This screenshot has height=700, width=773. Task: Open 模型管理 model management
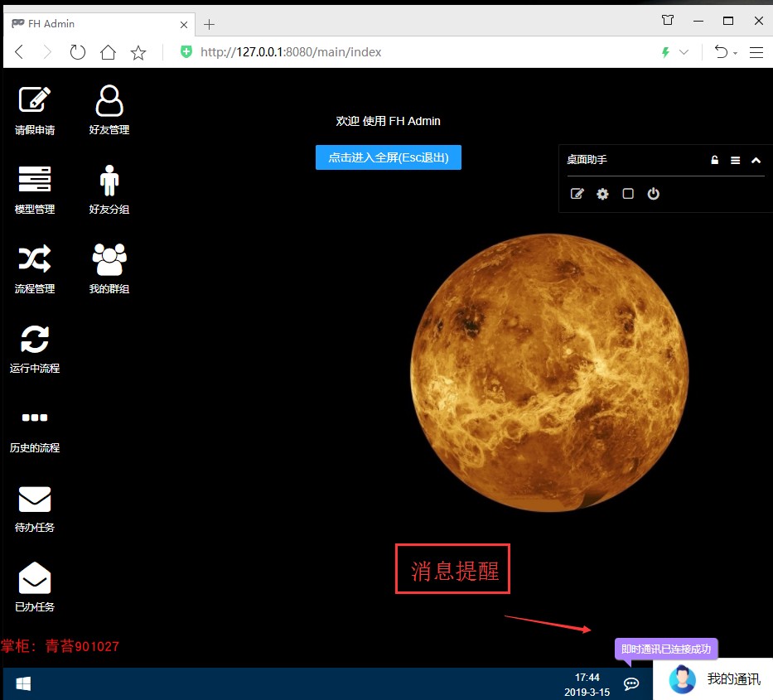35,190
